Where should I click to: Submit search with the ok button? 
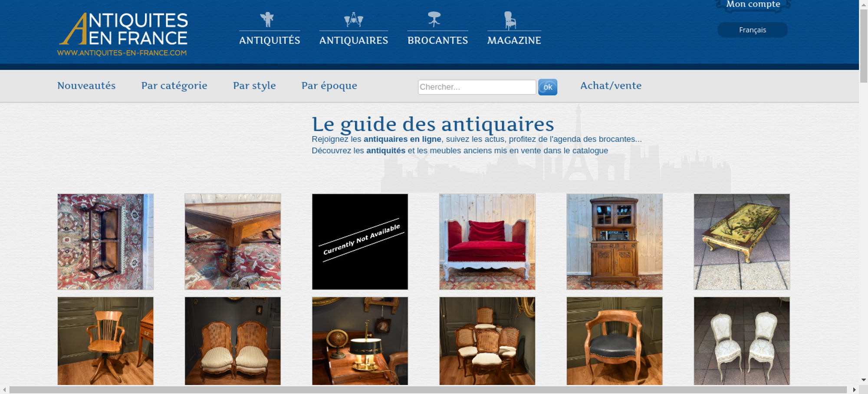coord(548,87)
